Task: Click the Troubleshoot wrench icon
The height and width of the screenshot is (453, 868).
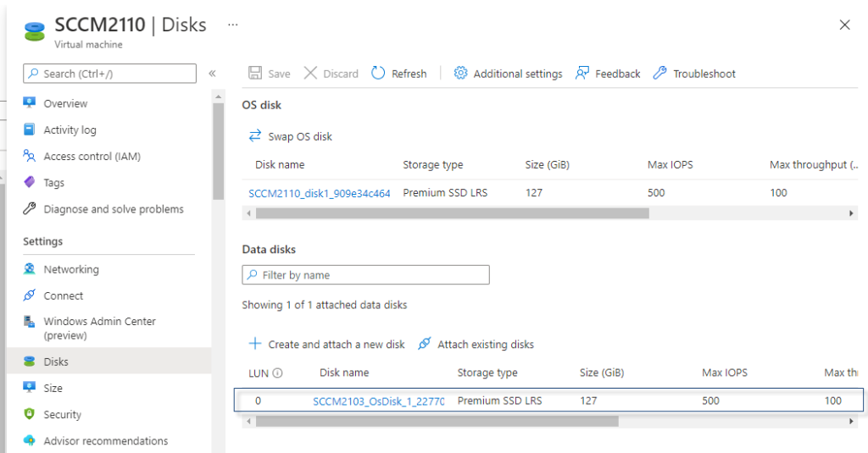Action: click(x=659, y=73)
